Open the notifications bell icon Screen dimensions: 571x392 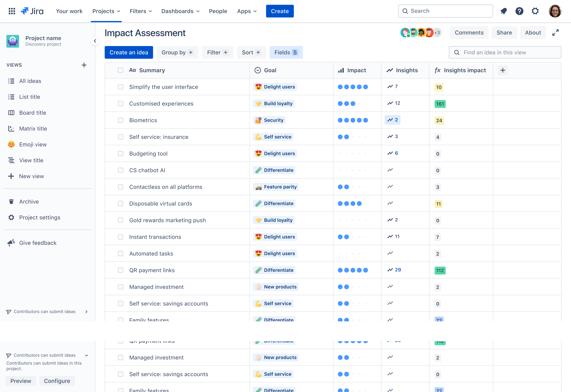click(x=503, y=11)
